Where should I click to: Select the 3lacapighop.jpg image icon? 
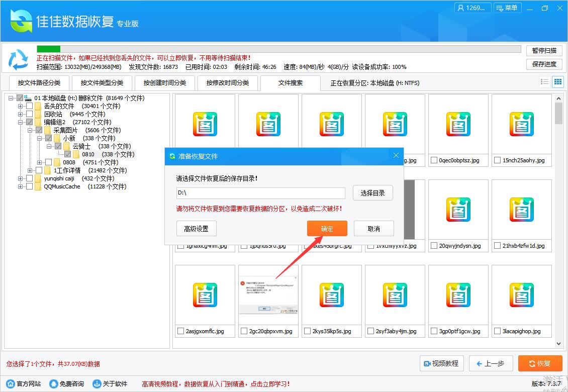[522, 295]
